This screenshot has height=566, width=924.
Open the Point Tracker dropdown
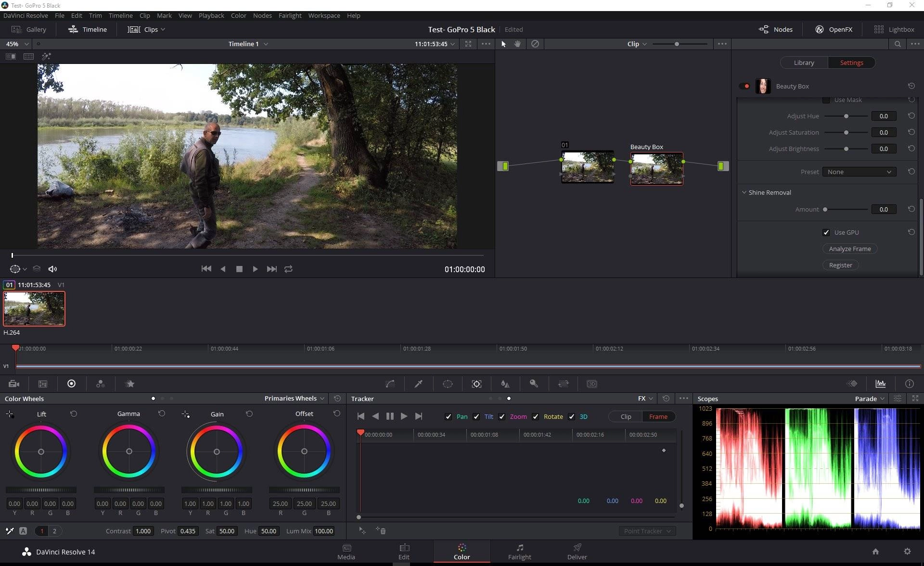(647, 531)
